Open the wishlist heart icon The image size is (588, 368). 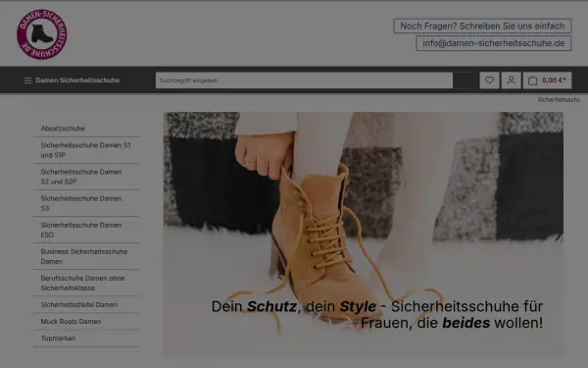coord(489,80)
